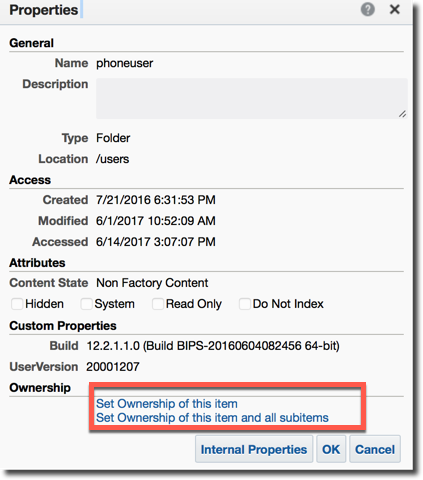Screen dimensions: 423x480
Task: Open Internal Properties
Action: click(x=254, y=449)
